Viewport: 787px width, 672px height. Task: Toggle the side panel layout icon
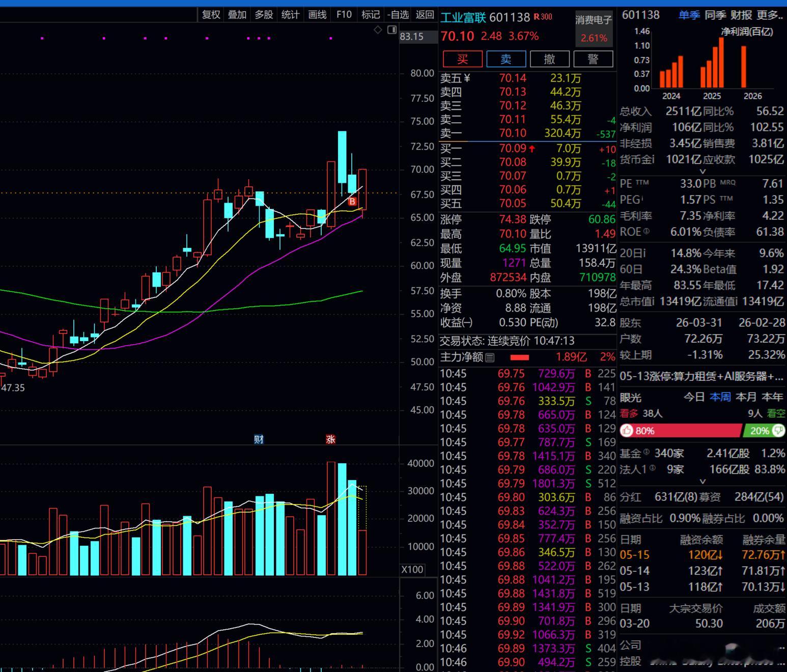pos(392,30)
